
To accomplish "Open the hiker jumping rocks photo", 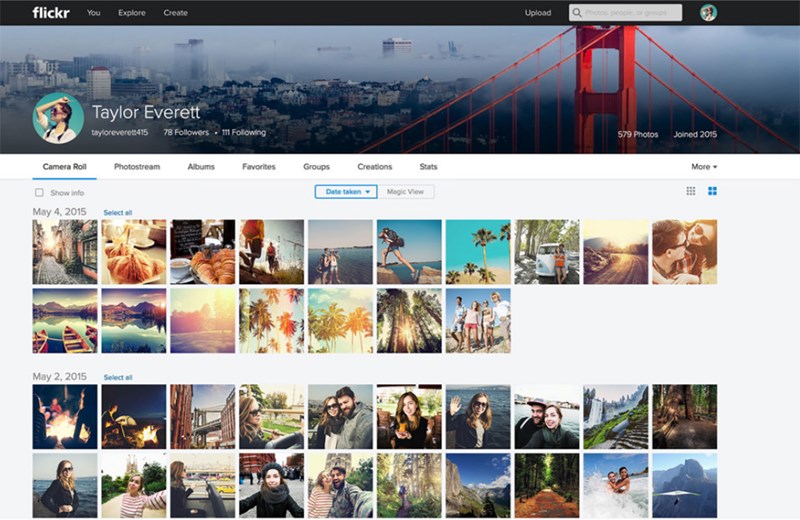I will point(409,252).
